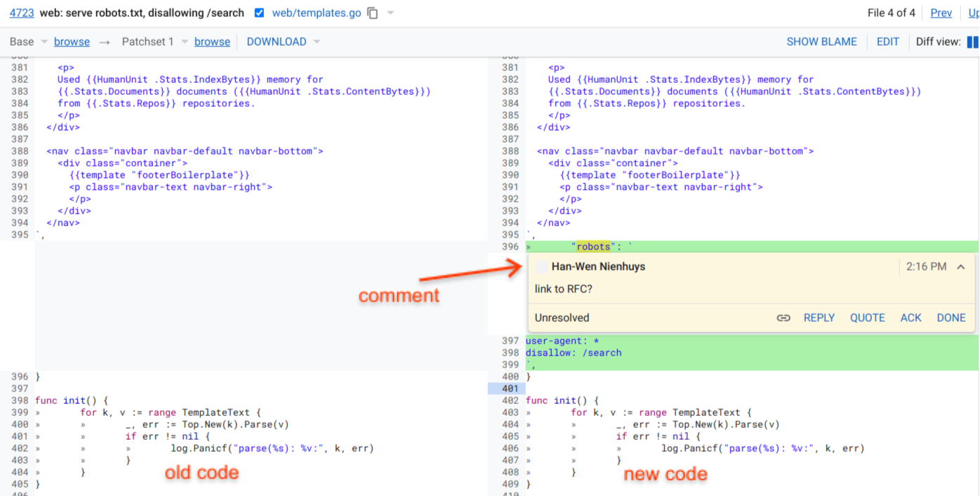Open the Patchset 1 dropdown arrow
Screen dimensions: 980x496
[x=183, y=41]
